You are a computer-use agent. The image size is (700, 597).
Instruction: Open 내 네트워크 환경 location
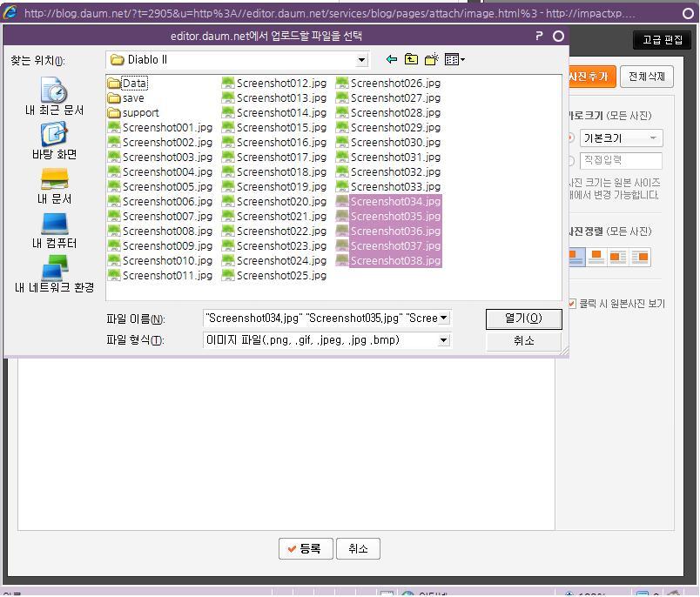click(x=55, y=274)
